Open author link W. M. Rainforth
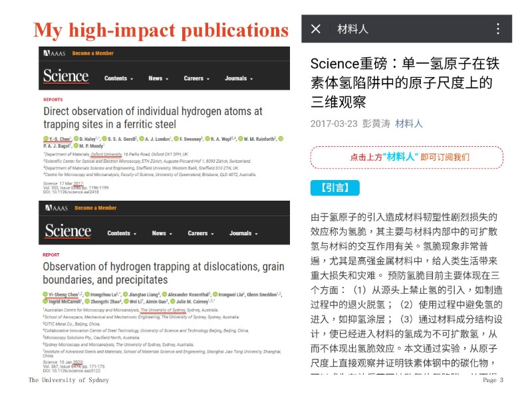 (260, 139)
